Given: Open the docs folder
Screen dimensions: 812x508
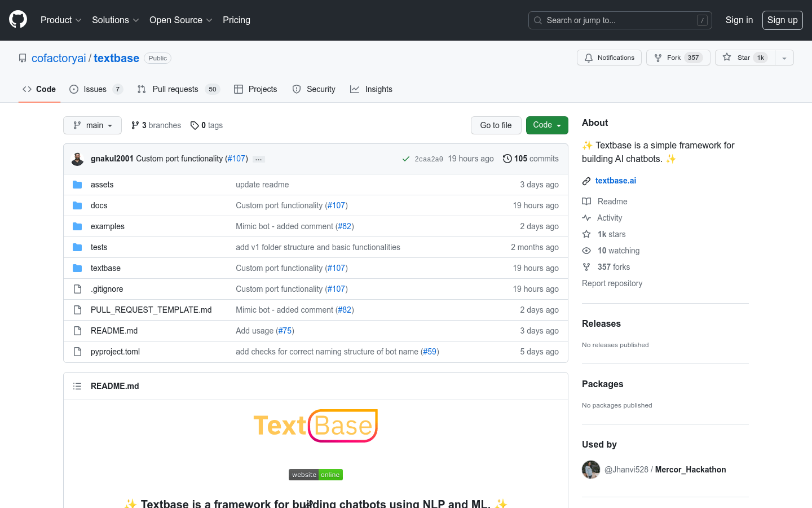Looking at the screenshot, I should point(99,205).
